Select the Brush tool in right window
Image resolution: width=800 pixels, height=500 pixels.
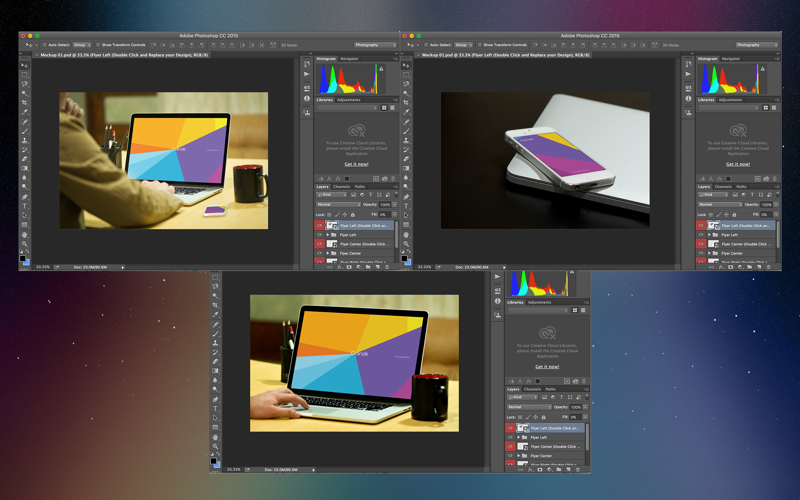pyautogui.click(x=406, y=131)
